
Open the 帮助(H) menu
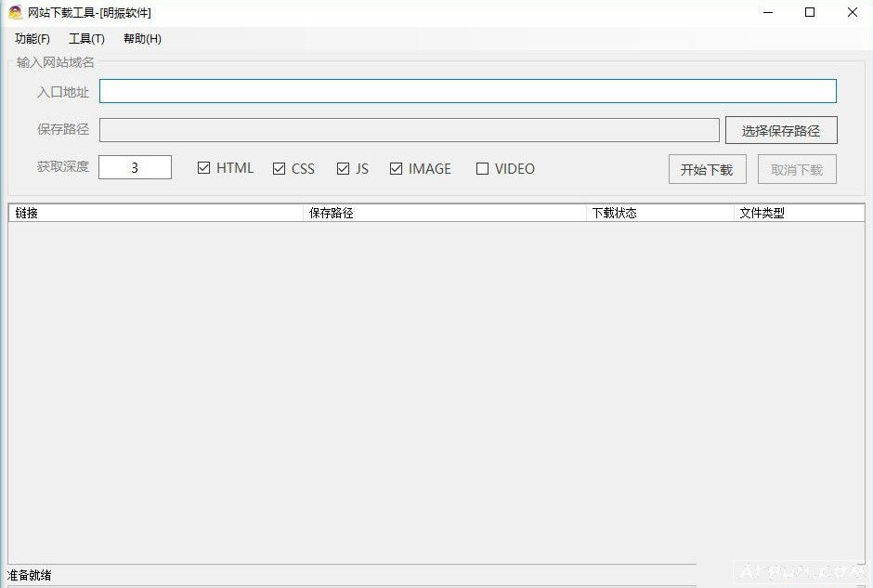141,39
